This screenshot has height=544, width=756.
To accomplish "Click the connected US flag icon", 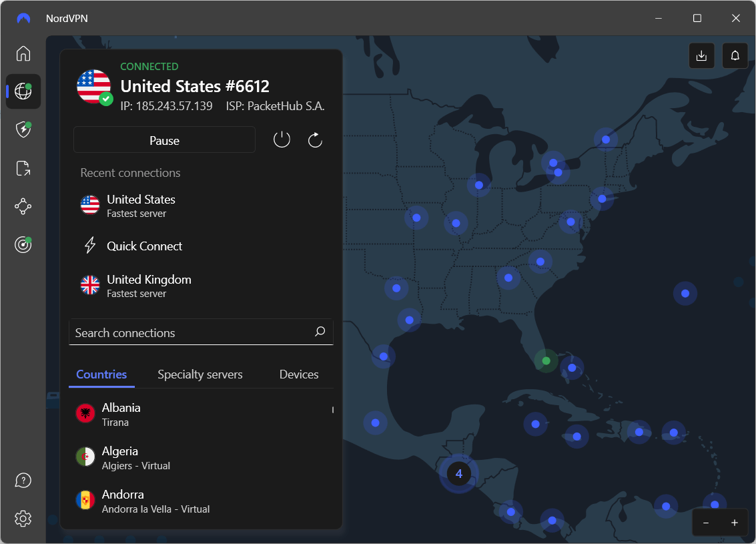I will click(x=94, y=87).
